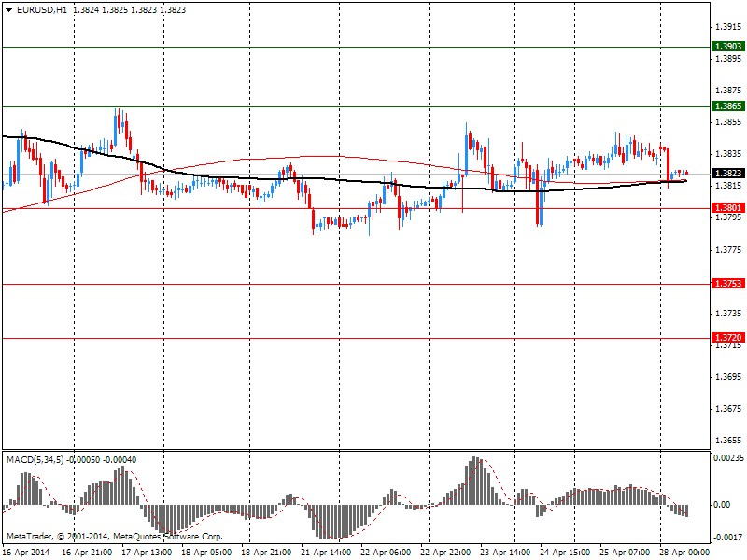Click the 23 Apr 14:00 time label
This screenshot has width=747, height=560.
(504, 553)
